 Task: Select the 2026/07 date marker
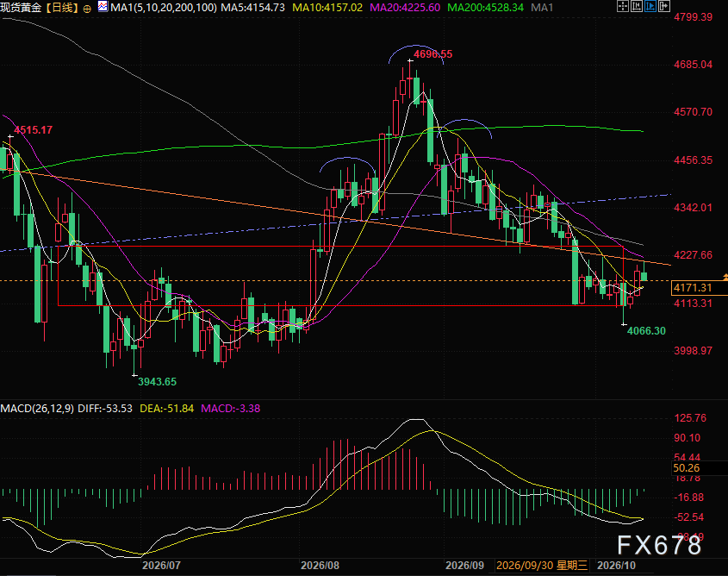161,566
